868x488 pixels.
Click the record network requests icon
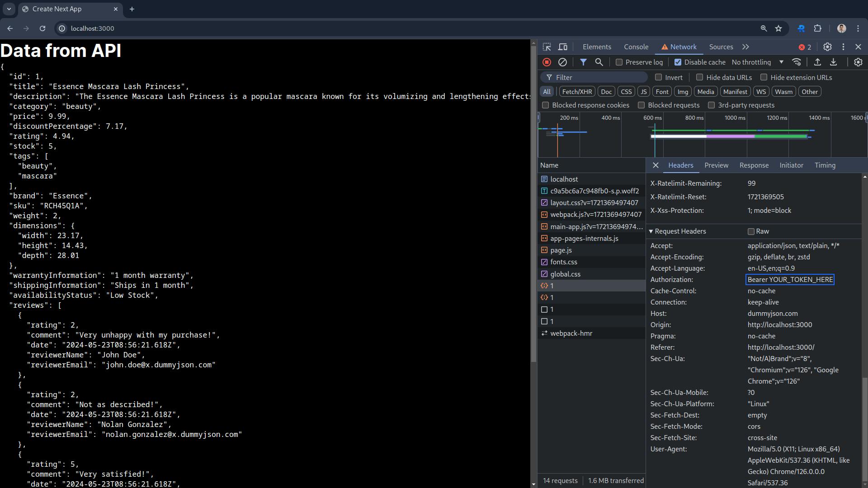coord(547,62)
